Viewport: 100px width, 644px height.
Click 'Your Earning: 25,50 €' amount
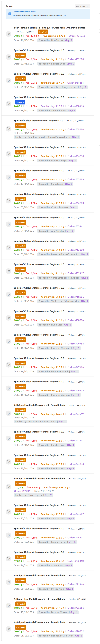click(x=52, y=631)
